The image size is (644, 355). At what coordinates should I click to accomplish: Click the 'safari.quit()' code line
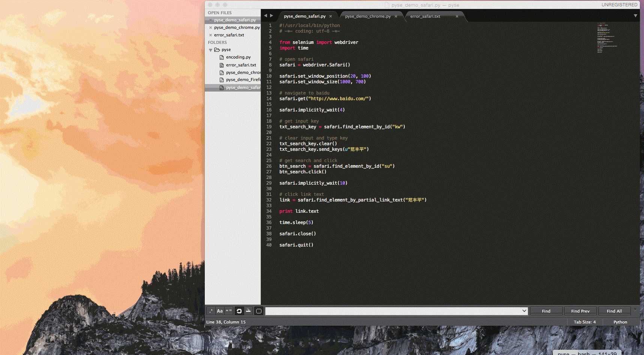point(296,245)
